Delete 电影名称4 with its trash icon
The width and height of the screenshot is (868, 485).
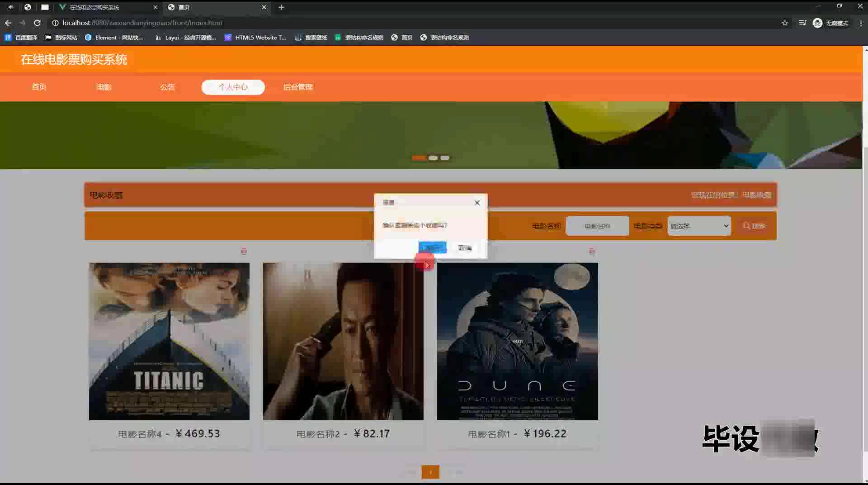(x=244, y=251)
